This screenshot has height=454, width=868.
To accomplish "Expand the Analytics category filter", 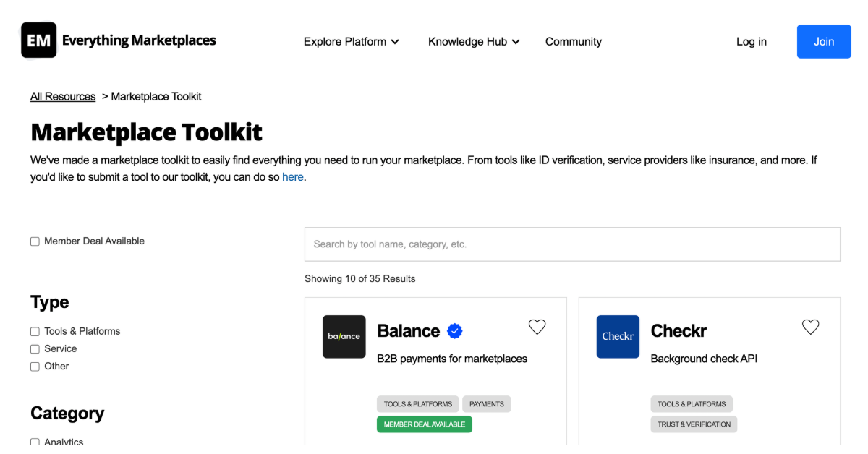I will [x=35, y=442].
